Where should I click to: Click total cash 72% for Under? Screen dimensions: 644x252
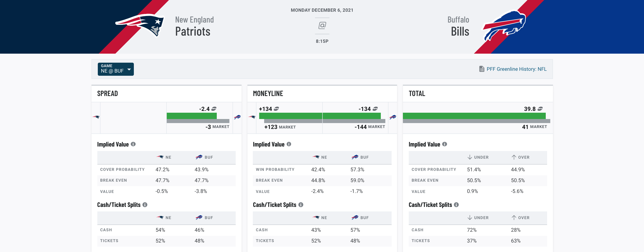coord(472,230)
